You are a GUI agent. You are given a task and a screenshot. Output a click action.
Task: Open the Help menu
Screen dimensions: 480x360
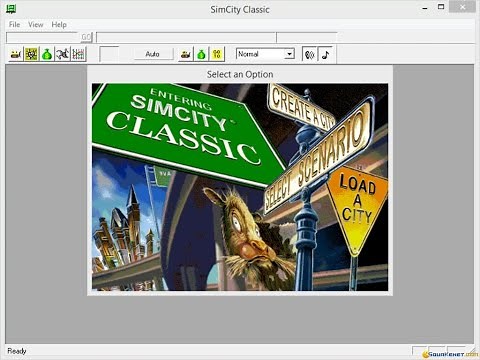[59, 25]
